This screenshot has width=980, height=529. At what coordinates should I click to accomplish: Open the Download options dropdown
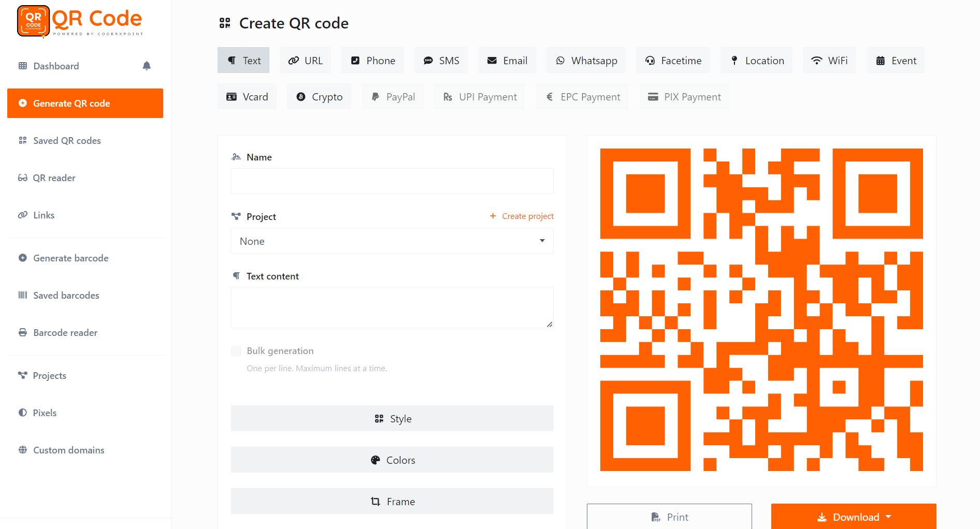(854, 517)
